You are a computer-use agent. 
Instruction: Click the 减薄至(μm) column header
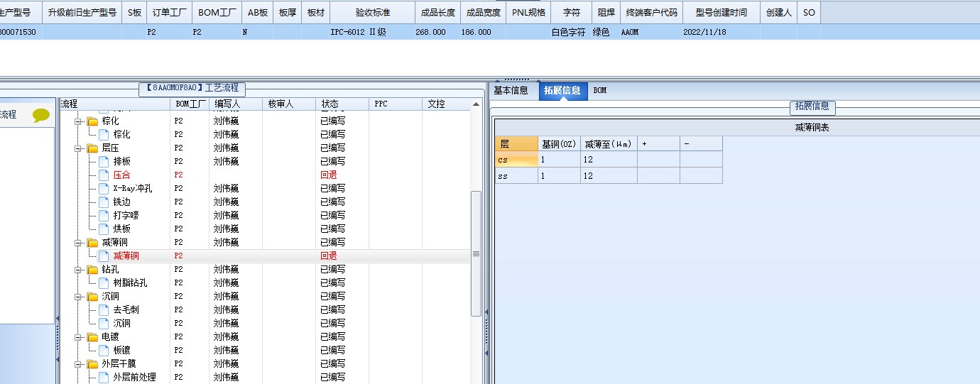click(609, 143)
